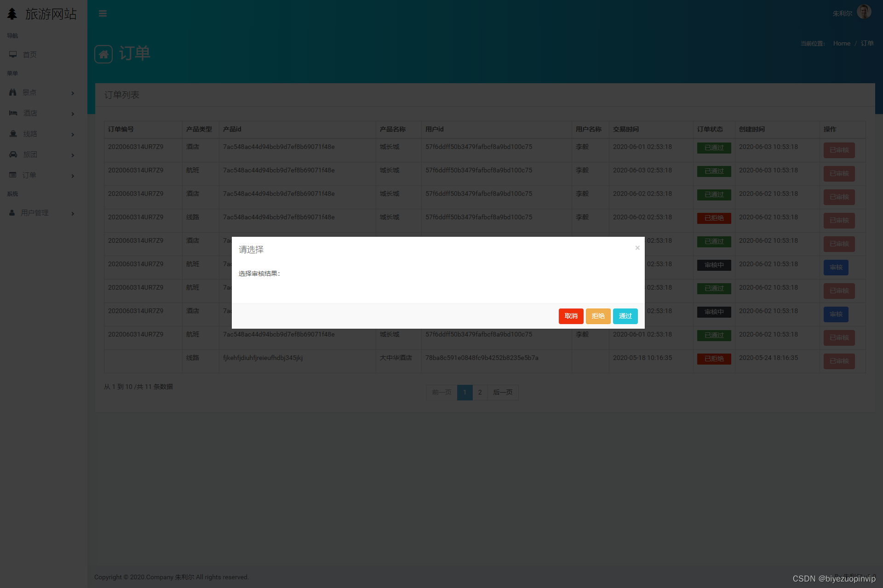Click the 线路 route icon in sidebar

tap(13, 134)
